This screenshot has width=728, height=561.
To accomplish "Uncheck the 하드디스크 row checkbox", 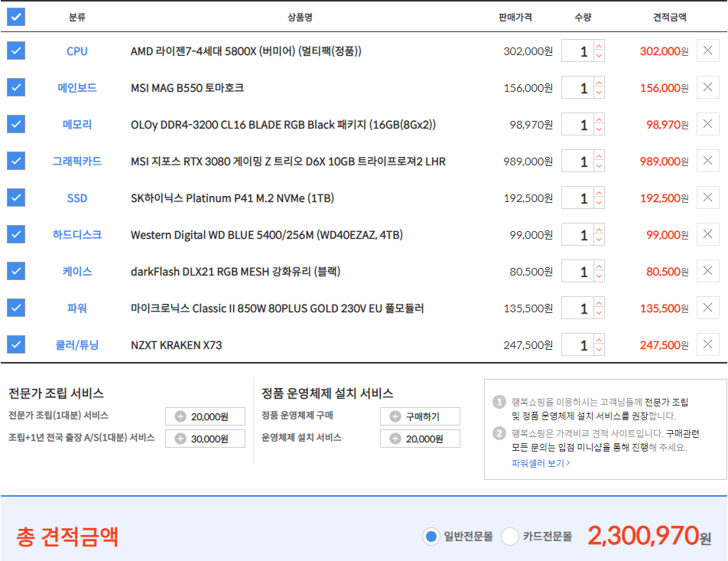I will 16,234.
